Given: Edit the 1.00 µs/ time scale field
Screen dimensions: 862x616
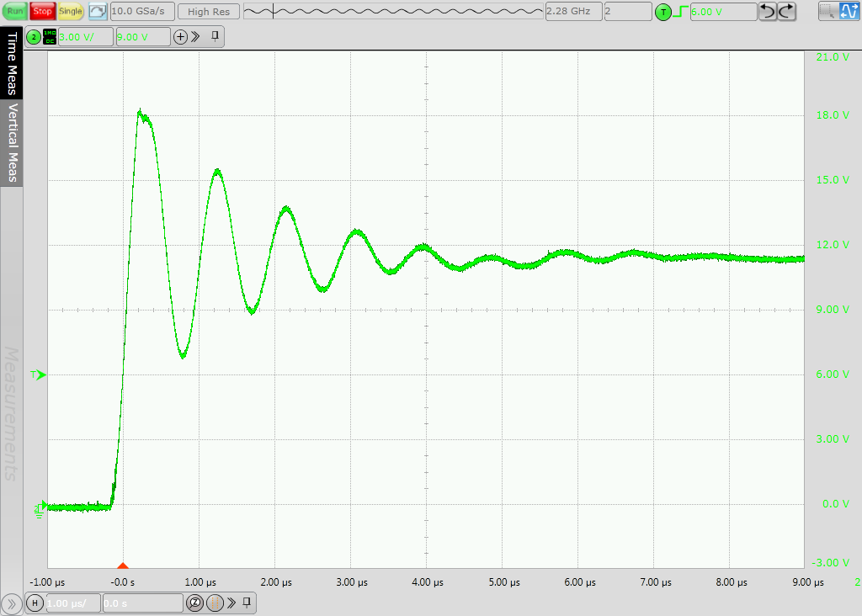Looking at the screenshot, I should coord(73,603).
